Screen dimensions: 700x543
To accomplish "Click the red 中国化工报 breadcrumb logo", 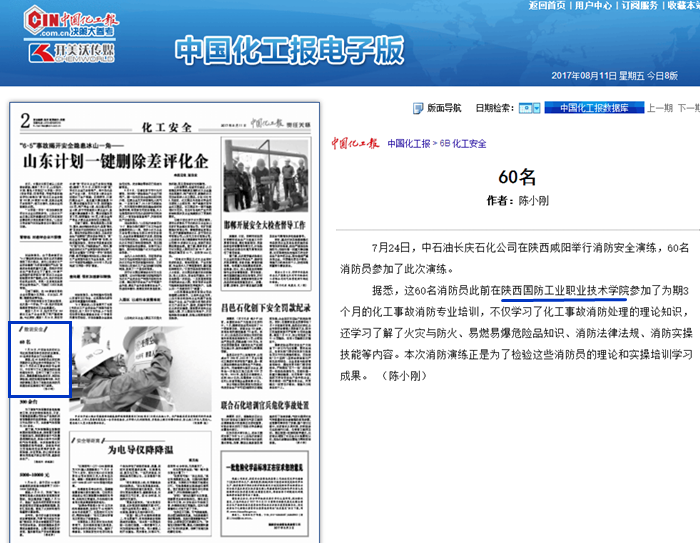I will [x=355, y=143].
